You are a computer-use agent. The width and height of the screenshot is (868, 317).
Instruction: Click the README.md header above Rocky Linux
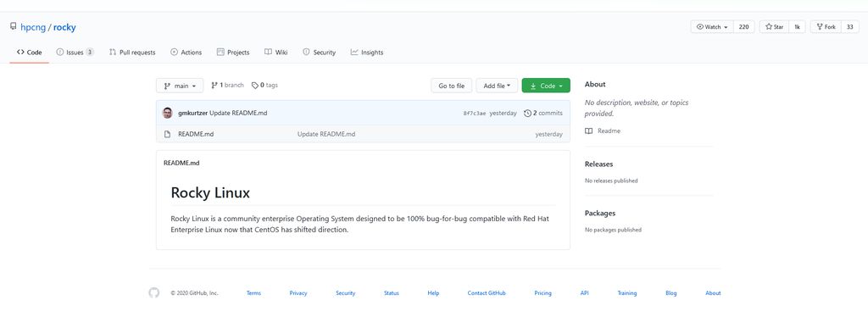click(181, 164)
